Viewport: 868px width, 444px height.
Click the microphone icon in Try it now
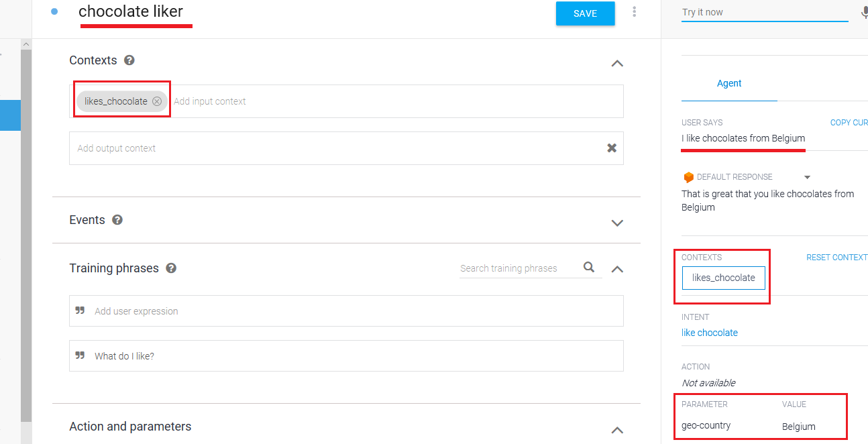point(864,12)
